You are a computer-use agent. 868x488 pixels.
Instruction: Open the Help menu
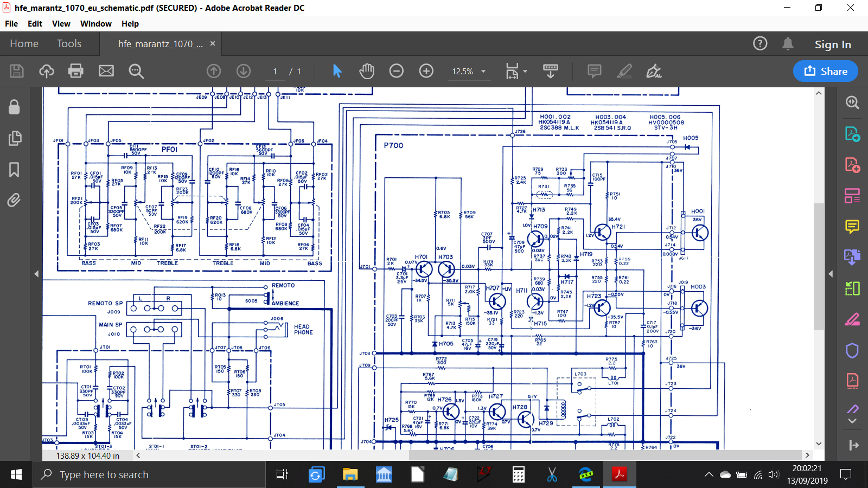click(x=130, y=24)
